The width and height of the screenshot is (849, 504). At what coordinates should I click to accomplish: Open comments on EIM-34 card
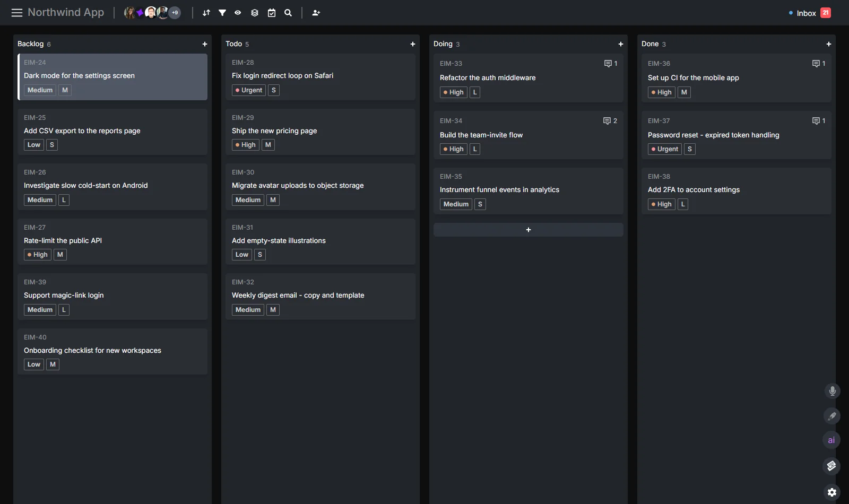(x=610, y=121)
